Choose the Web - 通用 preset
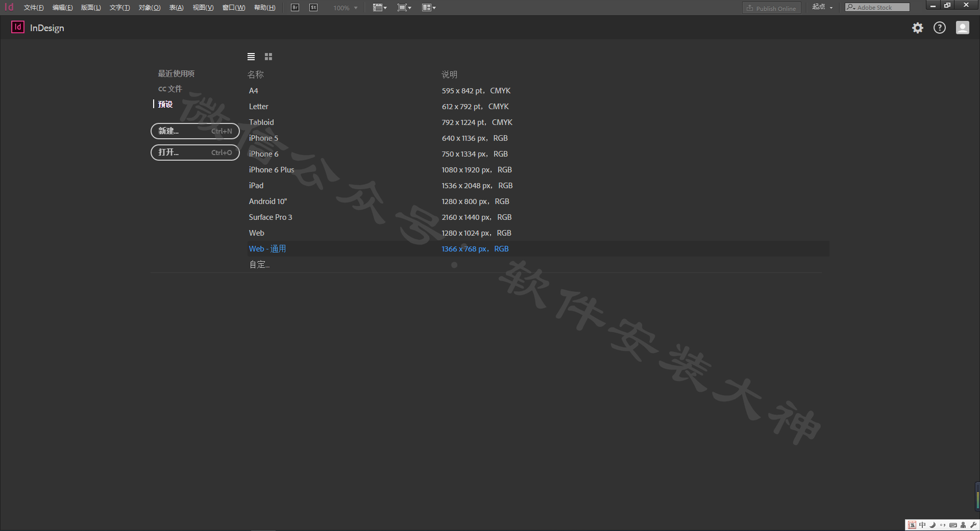 coord(538,249)
